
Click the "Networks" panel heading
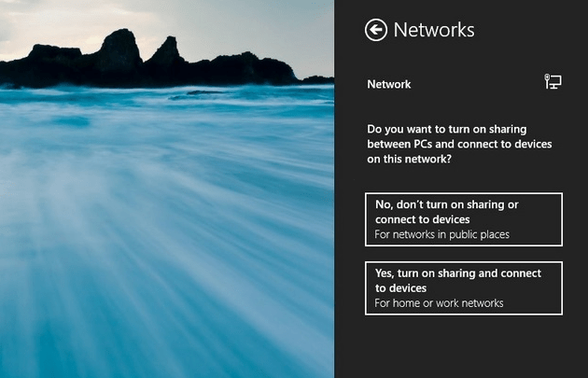(434, 30)
